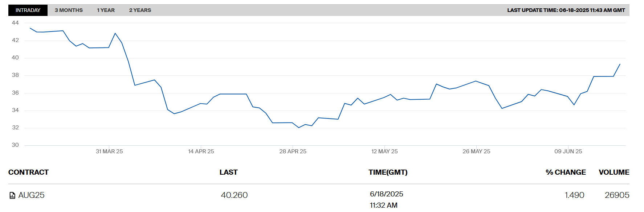Click the TIME(GMT) column header

click(388, 172)
